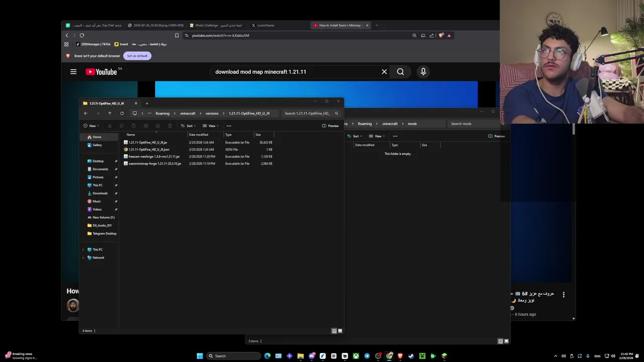Click the Paste icon in Explorer toolbar
Viewport: 644px width, 362px height.
[134, 126]
